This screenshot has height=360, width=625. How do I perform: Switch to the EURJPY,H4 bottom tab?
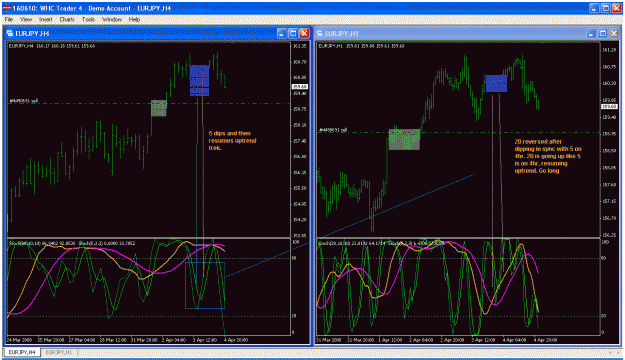point(22,352)
